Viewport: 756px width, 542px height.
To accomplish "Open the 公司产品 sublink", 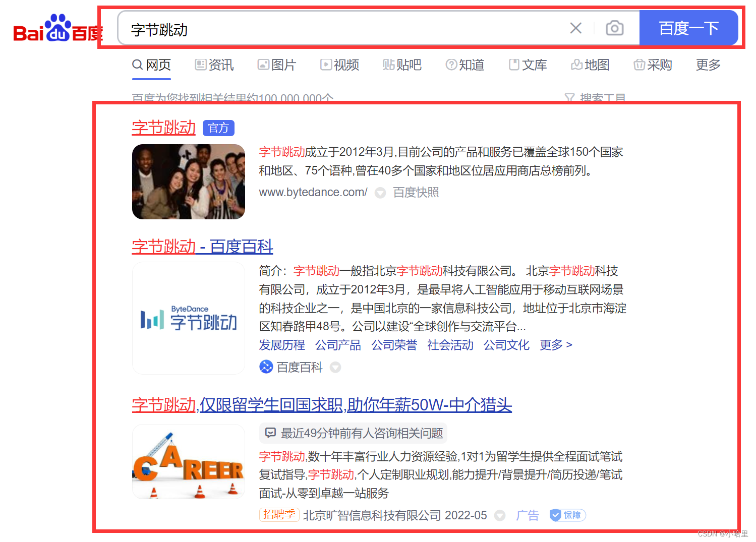I will point(338,345).
